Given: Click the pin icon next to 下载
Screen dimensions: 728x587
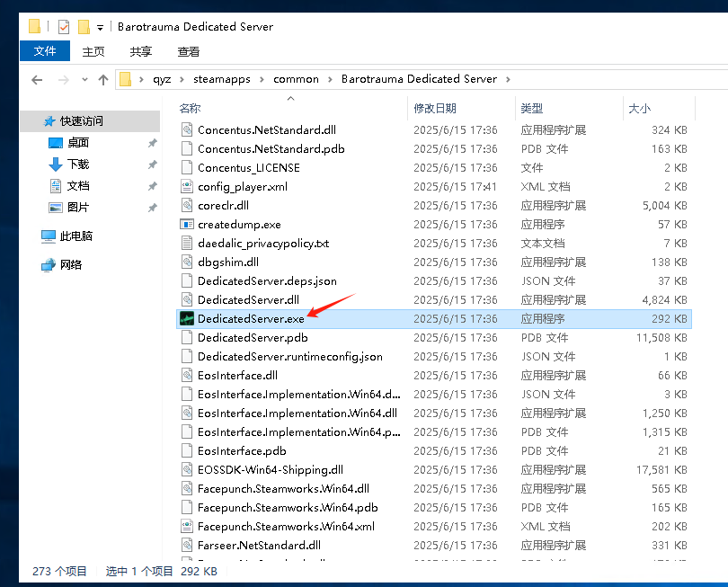Looking at the screenshot, I should click(152, 165).
